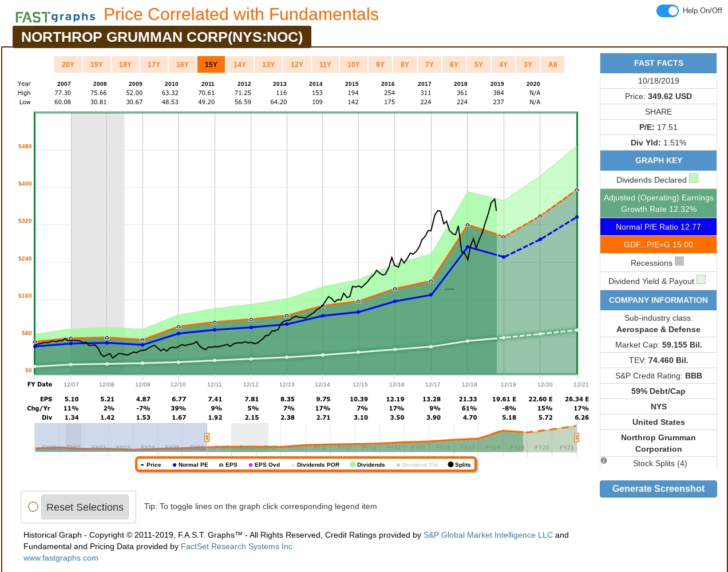Toggle the Price line legend item

151,465
